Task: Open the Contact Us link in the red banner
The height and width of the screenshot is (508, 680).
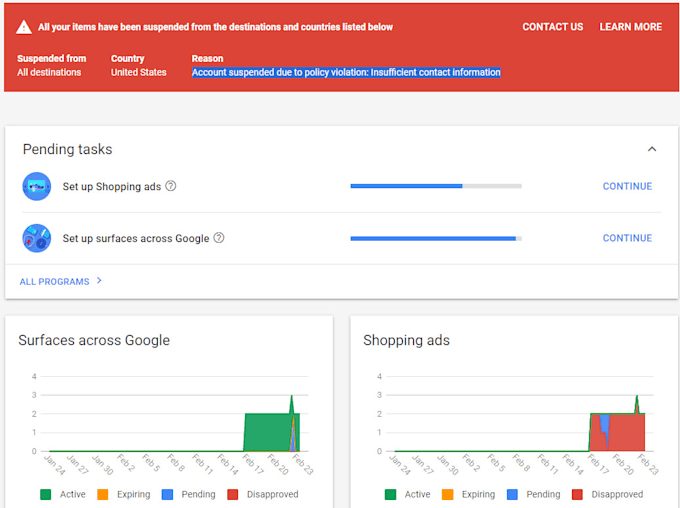Action: point(552,27)
